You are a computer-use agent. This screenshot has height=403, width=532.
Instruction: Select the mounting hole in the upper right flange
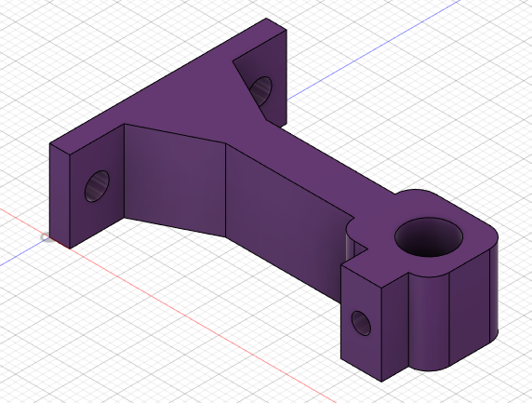(261, 90)
